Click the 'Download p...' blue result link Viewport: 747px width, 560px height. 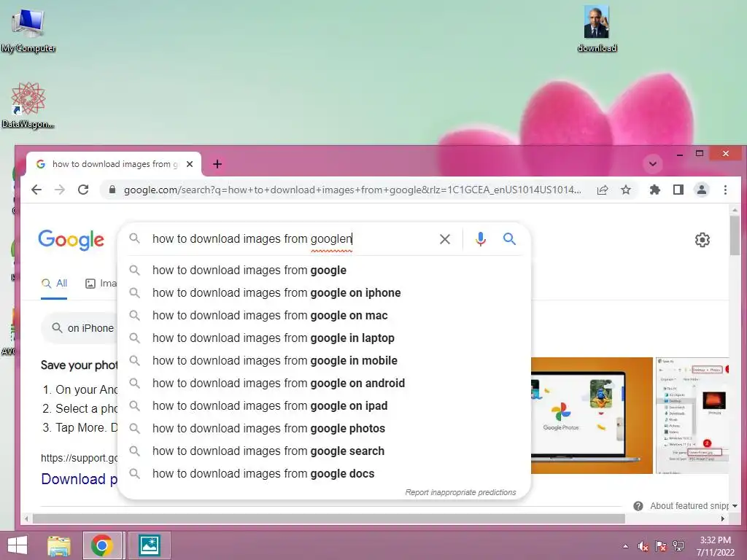pyautogui.click(x=79, y=479)
